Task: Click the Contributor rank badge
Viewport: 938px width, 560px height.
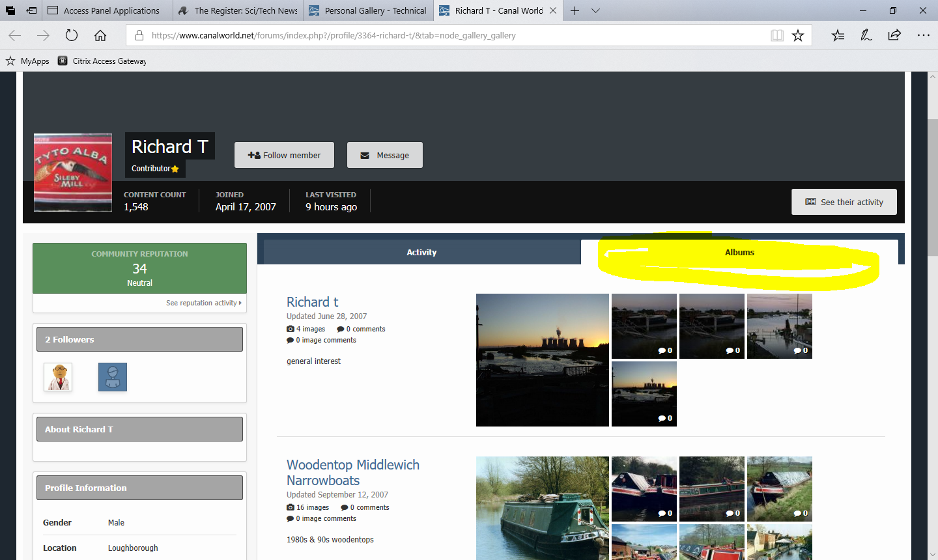Action: point(155,169)
